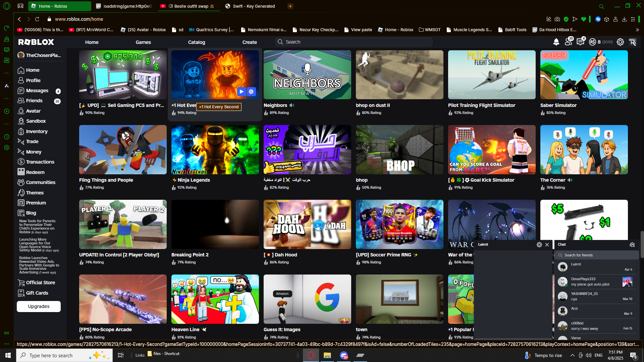This screenshot has height=362, width=644.
Task: Click play button on +1 Hot Every Second tile
Action: [x=241, y=92]
